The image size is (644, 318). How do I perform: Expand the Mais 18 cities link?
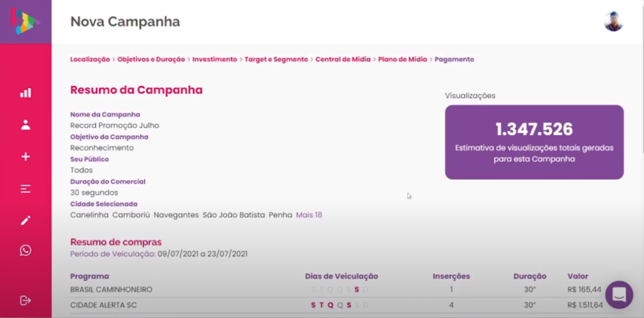click(x=309, y=215)
